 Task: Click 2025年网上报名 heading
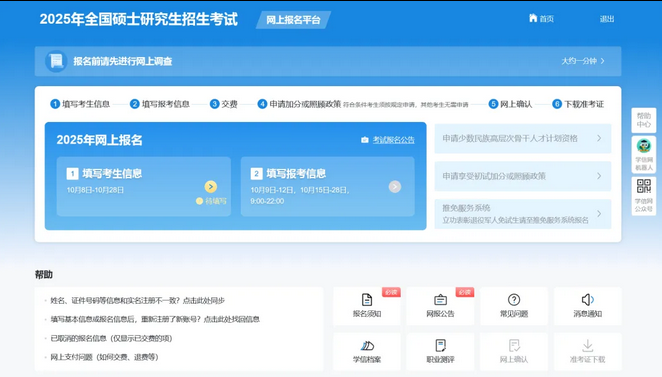coord(100,140)
